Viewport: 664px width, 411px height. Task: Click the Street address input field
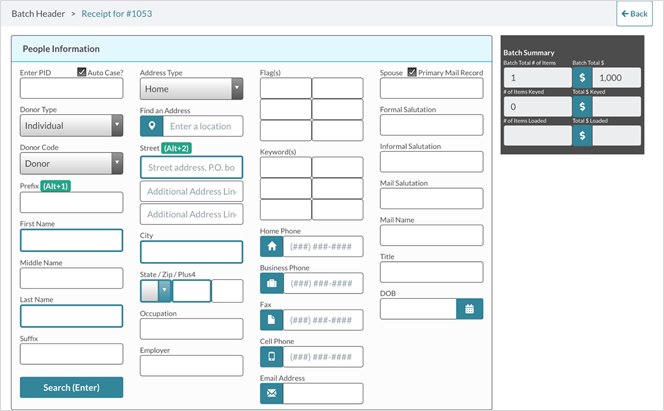[191, 167]
